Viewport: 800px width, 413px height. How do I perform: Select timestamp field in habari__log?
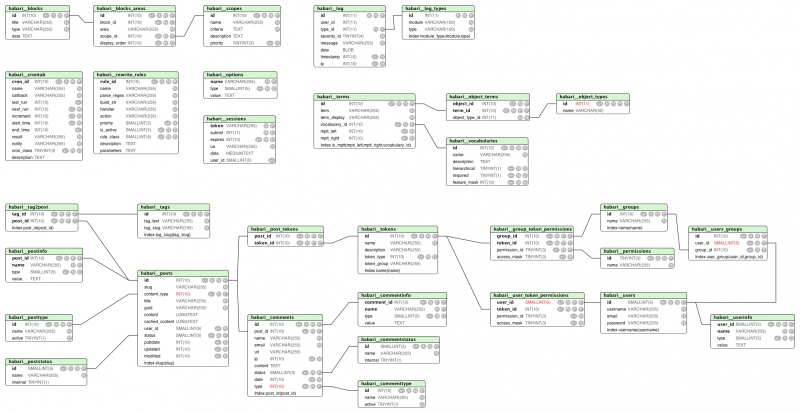[x=349, y=57]
